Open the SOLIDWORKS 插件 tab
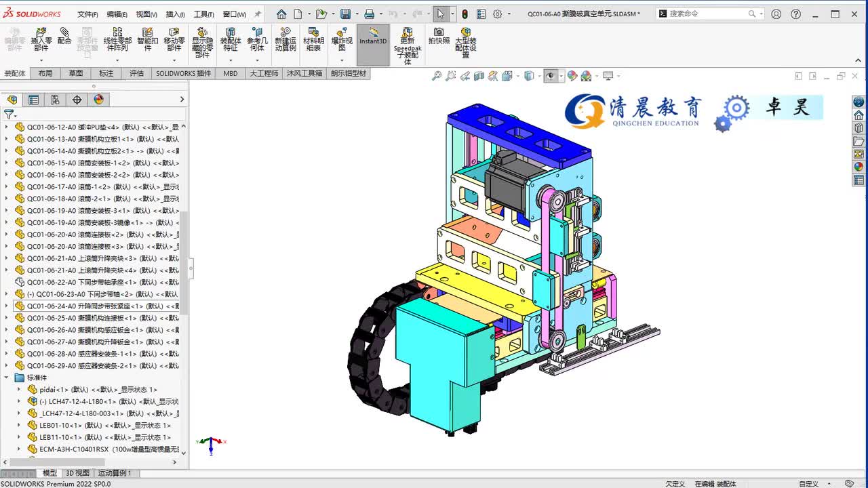The image size is (868, 488). click(184, 73)
